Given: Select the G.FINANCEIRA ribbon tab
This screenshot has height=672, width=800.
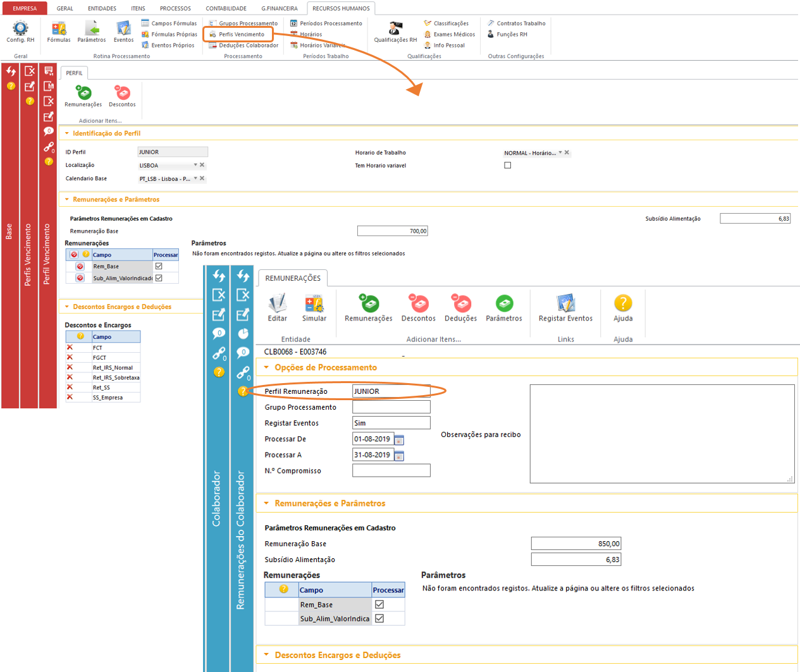Looking at the screenshot, I should (x=280, y=8).
